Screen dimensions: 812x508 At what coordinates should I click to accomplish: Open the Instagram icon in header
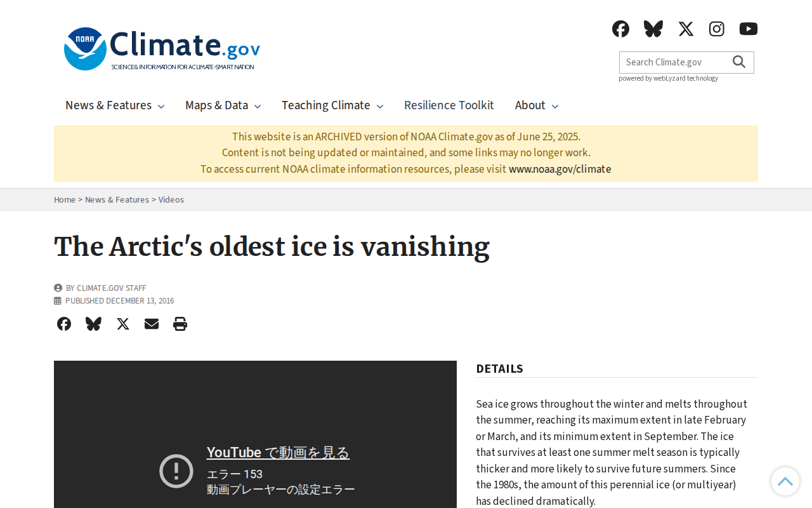[717, 29]
